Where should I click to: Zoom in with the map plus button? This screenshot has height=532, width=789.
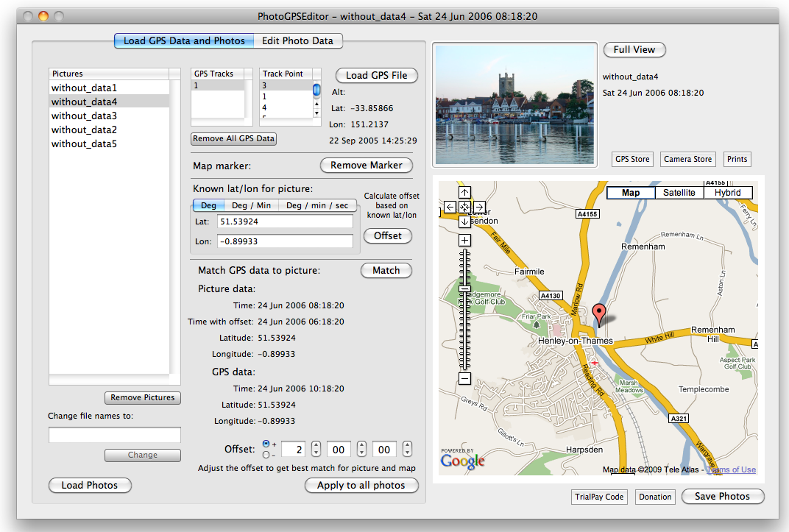pyautogui.click(x=464, y=241)
